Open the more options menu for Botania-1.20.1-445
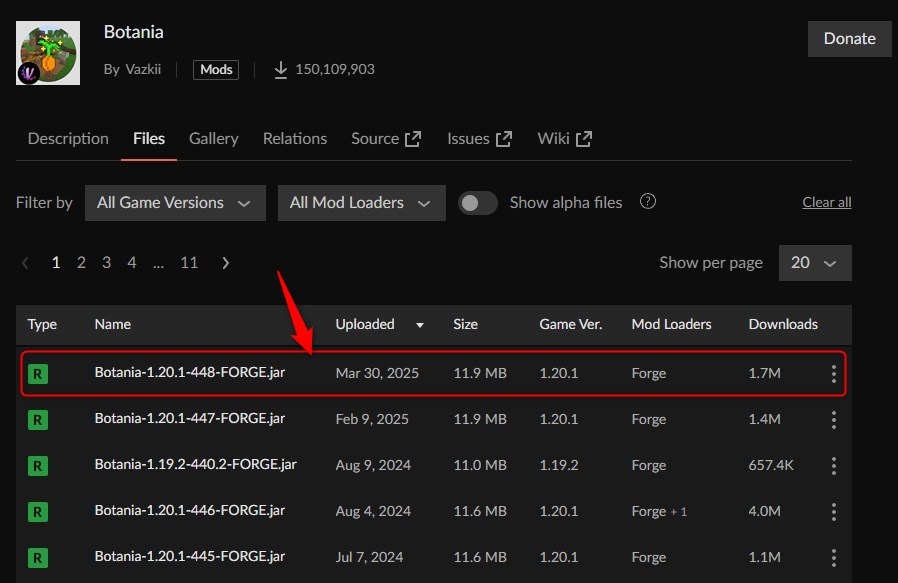The width and height of the screenshot is (898, 583). (x=834, y=557)
